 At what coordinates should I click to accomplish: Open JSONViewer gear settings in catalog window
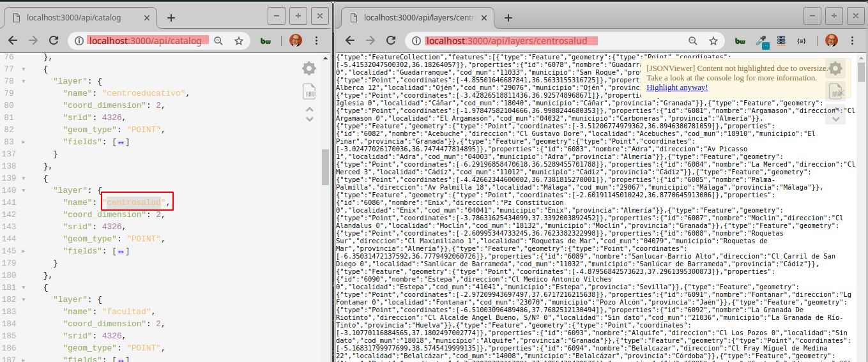309,68
